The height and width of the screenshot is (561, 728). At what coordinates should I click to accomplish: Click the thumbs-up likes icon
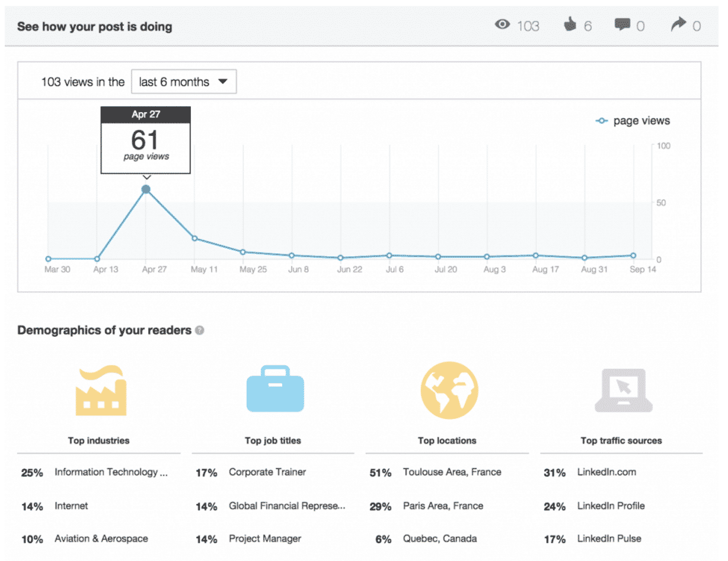[570, 25]
